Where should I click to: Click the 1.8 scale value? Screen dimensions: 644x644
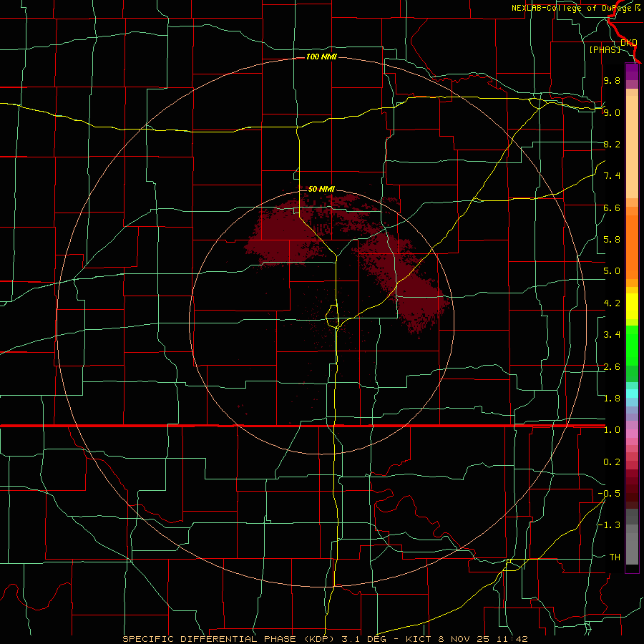612,399
